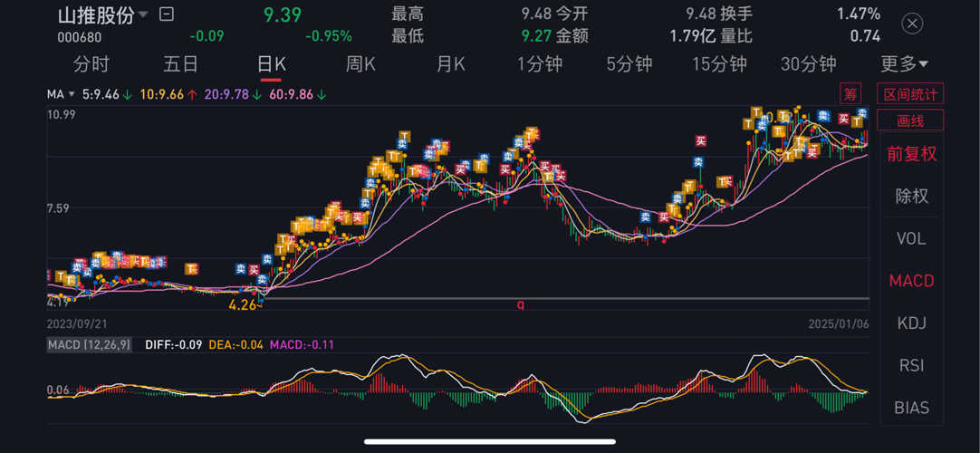Expand the 山推股份 stock name dropdown
Viewport: 980px width, 453px height.
click(143, 14)
